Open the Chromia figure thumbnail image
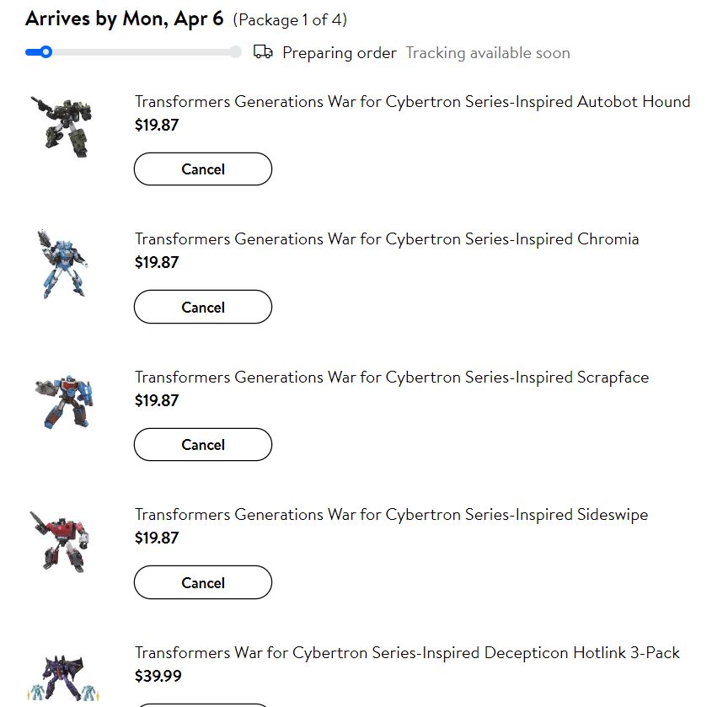728x707 pixels. point(61,263)
